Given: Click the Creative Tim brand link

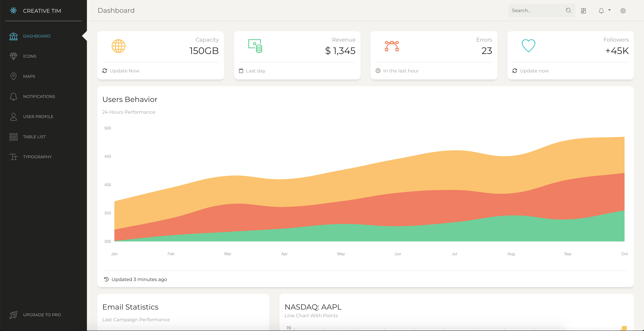Looking at the screenshot, I should point(42,11).
